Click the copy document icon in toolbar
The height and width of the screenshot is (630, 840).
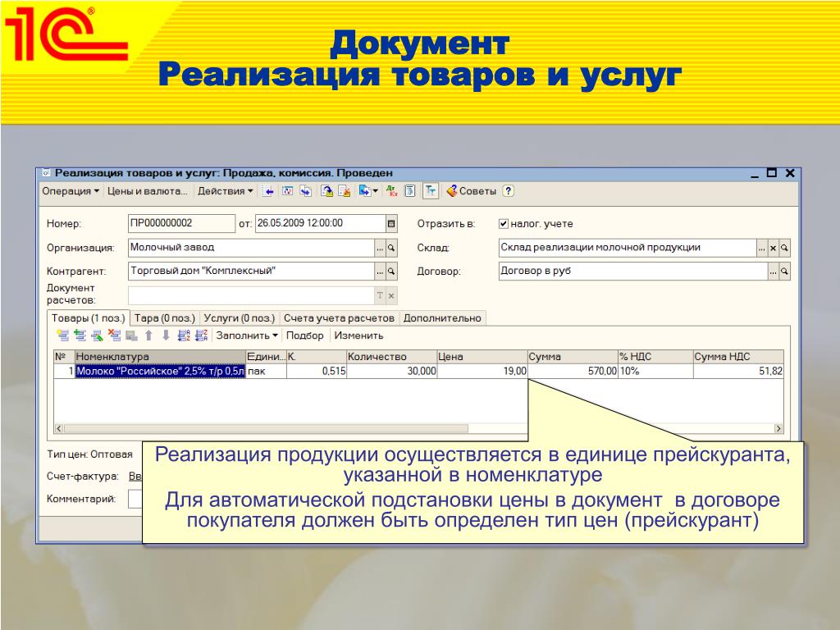click(x=305, y=191)
